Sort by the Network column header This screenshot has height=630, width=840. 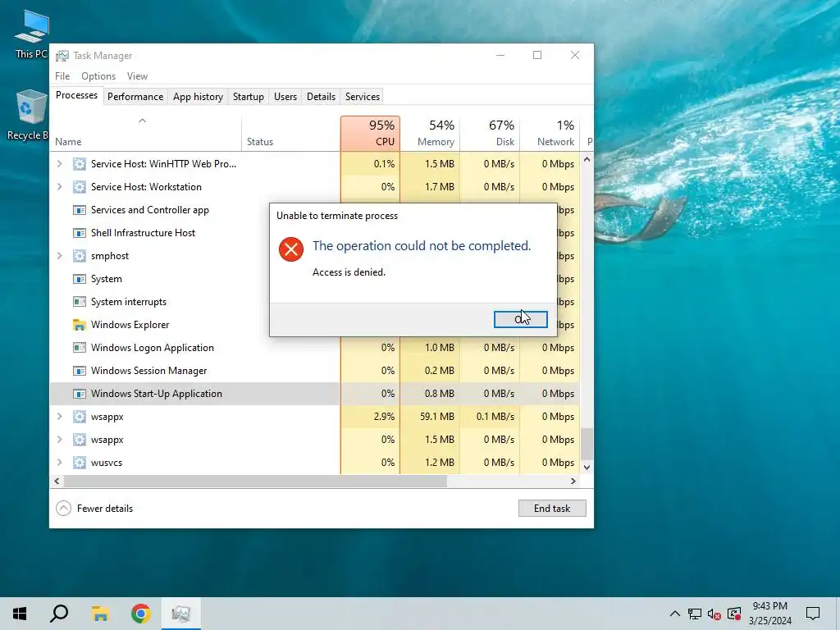point(550,134)
